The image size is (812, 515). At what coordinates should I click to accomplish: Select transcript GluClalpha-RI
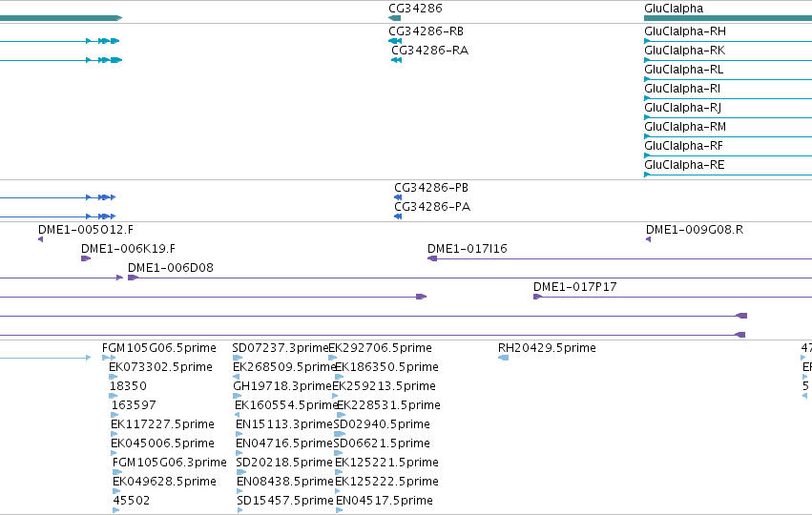[x=682, y=89]
